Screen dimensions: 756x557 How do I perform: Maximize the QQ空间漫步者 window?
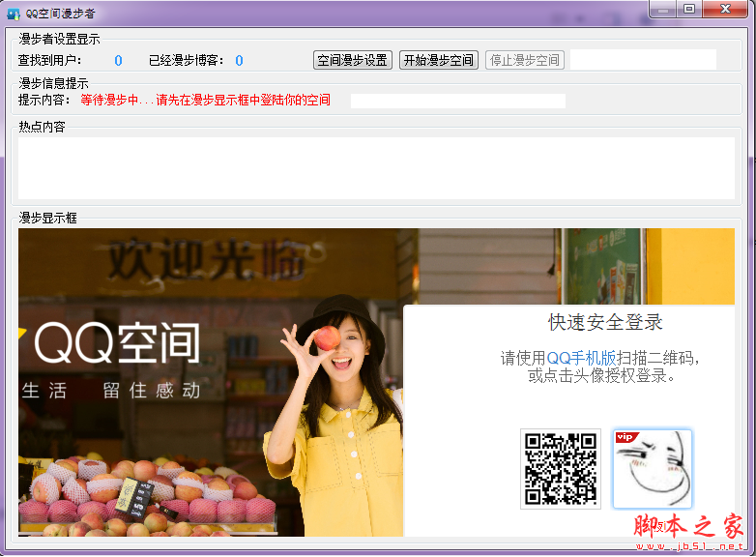click(689, 9)
